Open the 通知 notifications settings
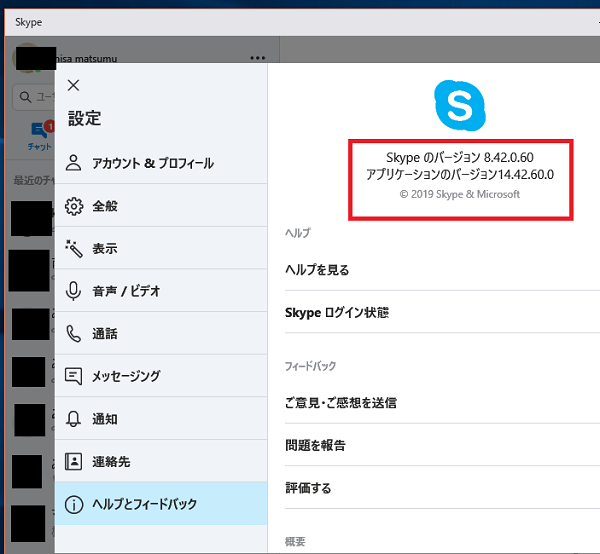600x554 pixels. [161, 419]
